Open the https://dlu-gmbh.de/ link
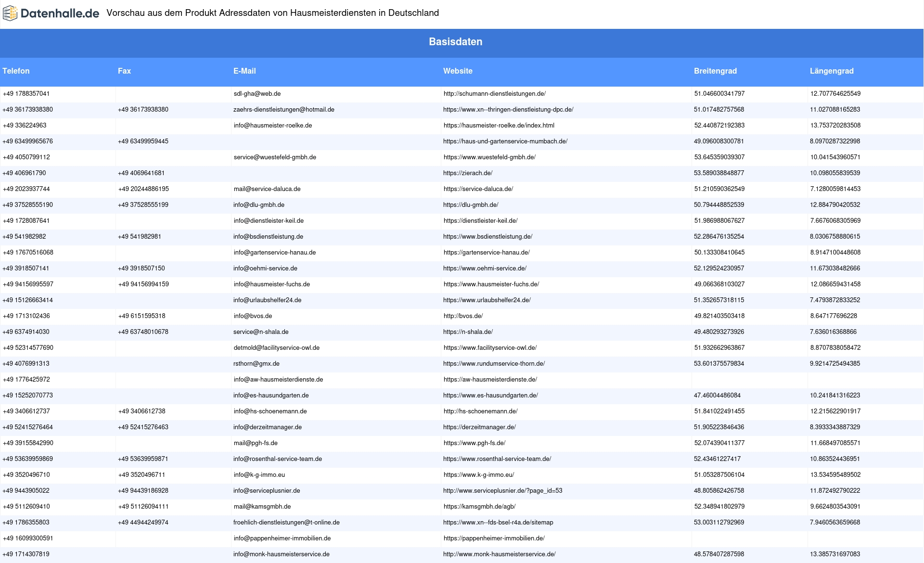 471,205
